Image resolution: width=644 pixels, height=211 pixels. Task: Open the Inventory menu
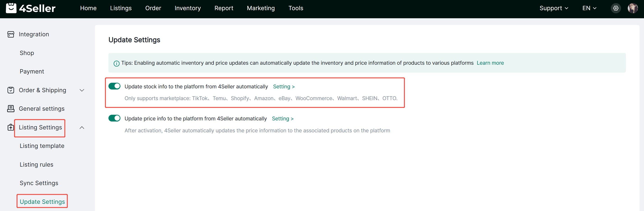point(188,8)
